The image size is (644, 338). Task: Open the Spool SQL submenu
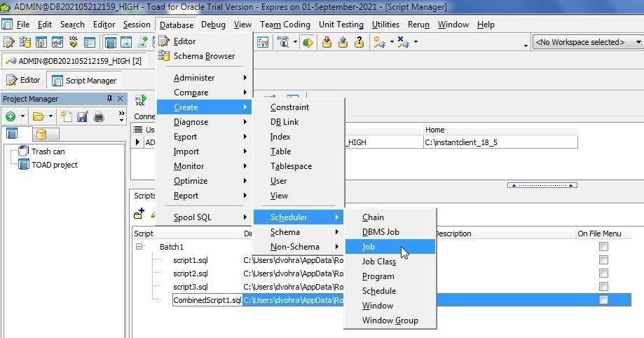tap(204, 217)
